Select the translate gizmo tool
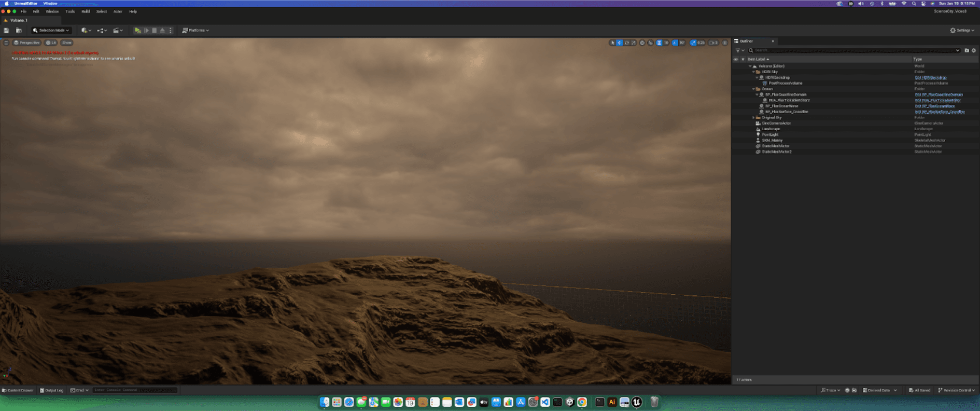Image resolution: width=980 pixels, height=411 pixels. pyautogui.click(x=620, y=43)
